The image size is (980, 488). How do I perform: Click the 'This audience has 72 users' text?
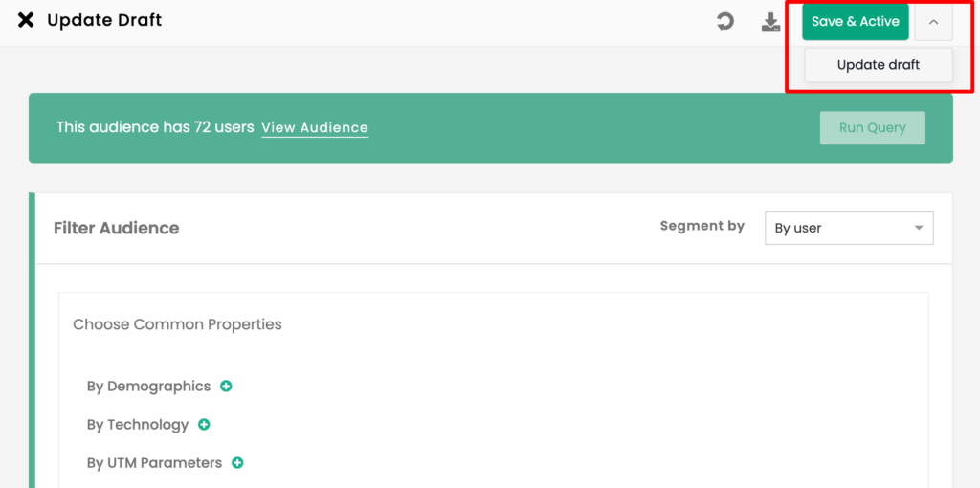click(x=155, y=127)
